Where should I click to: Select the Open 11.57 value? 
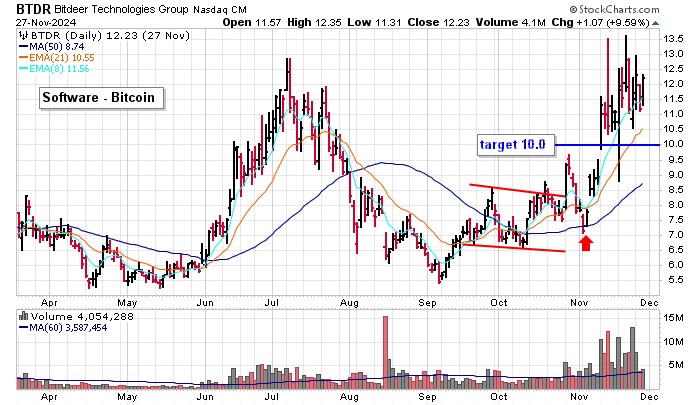click(x=252, y=22)
